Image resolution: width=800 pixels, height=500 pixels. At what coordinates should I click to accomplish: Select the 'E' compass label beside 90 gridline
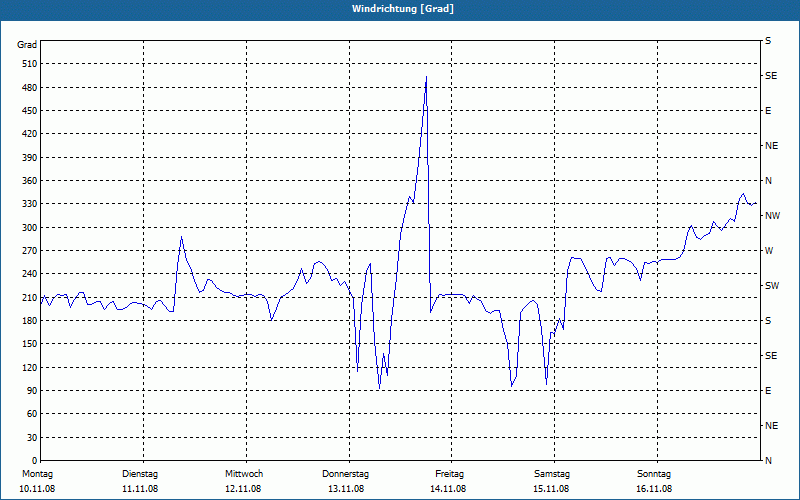[768, 391]
